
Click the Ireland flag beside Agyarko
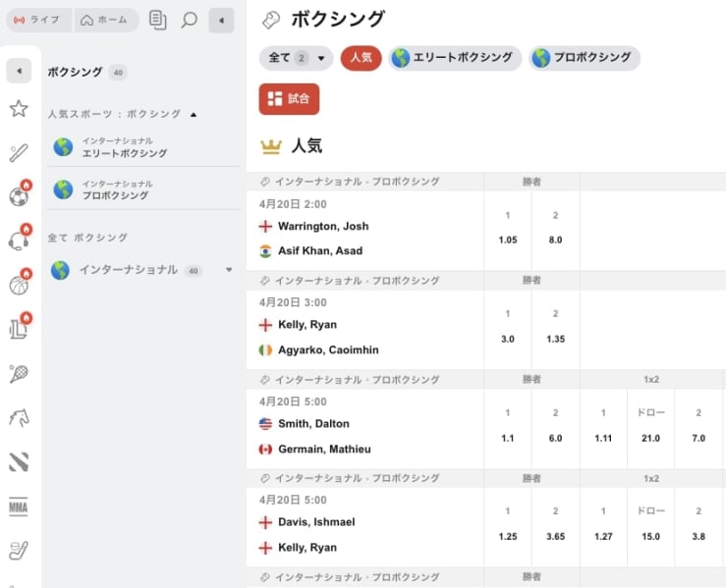(x=265, y=350)
